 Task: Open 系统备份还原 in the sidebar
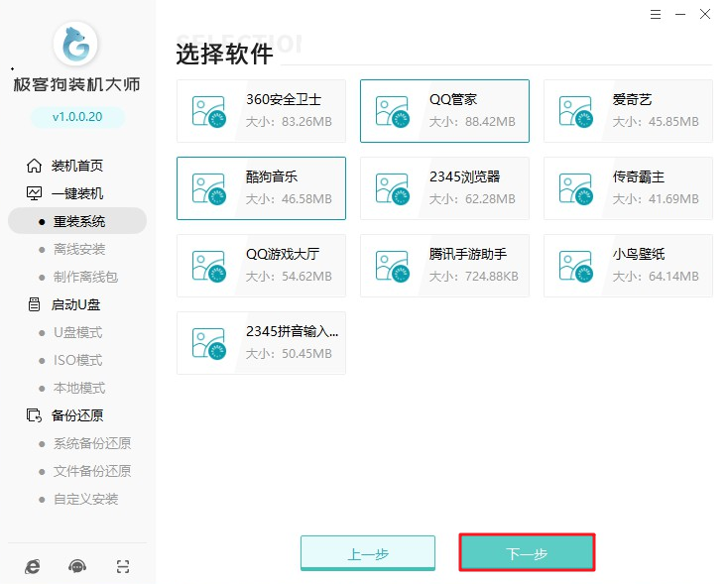91,443
